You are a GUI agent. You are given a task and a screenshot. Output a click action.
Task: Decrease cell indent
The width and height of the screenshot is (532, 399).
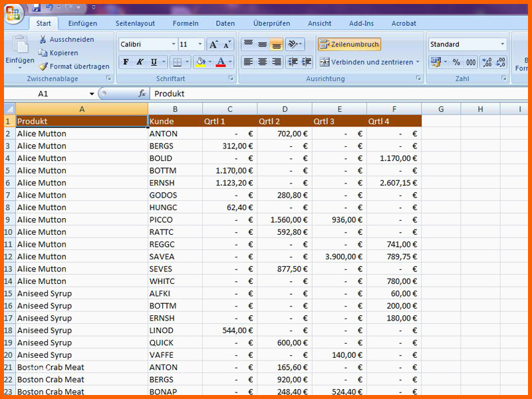coord(292,62)
